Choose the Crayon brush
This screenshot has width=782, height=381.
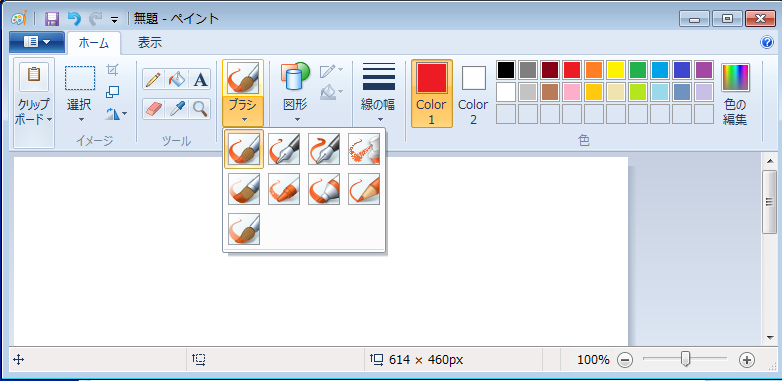pyautogui.click(x=284, y=189)
